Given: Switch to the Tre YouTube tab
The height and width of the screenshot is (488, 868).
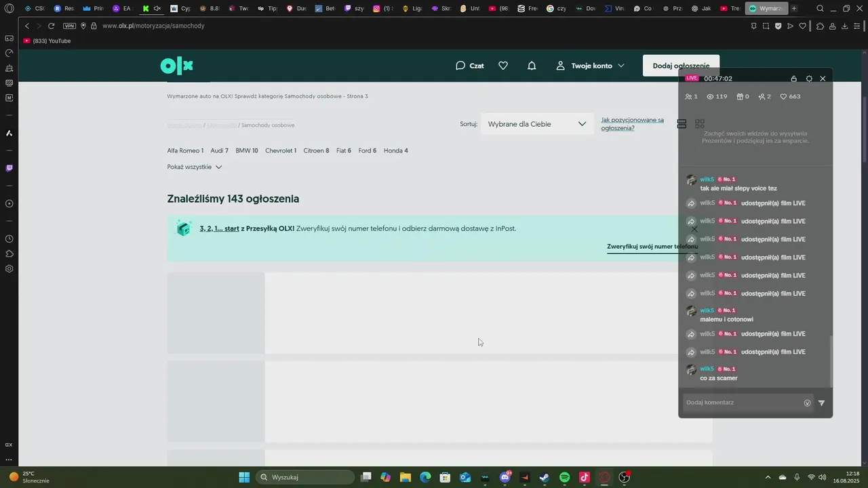Looking at the screenshot, I should [x=730, y=8].
